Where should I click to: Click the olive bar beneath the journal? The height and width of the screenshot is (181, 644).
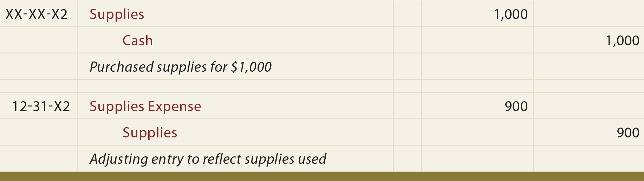[x=322, y=176]
